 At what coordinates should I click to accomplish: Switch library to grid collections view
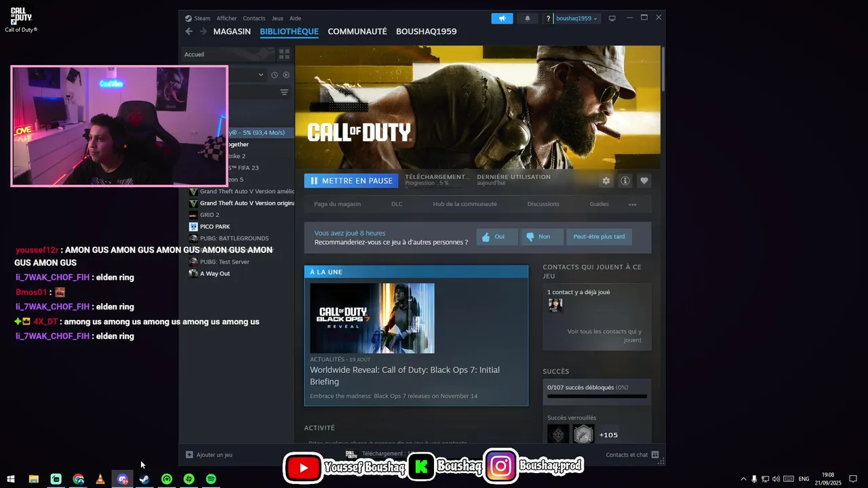coord(284,54)
